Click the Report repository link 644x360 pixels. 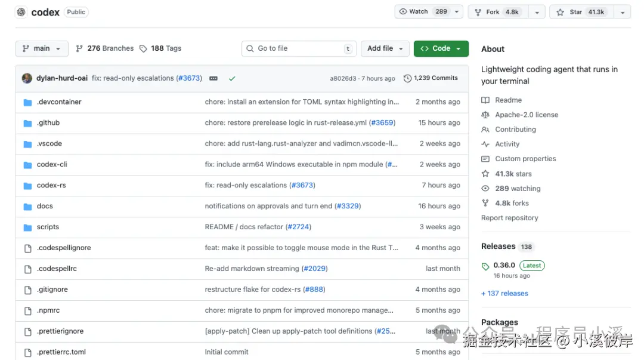(x=510, y=218)
